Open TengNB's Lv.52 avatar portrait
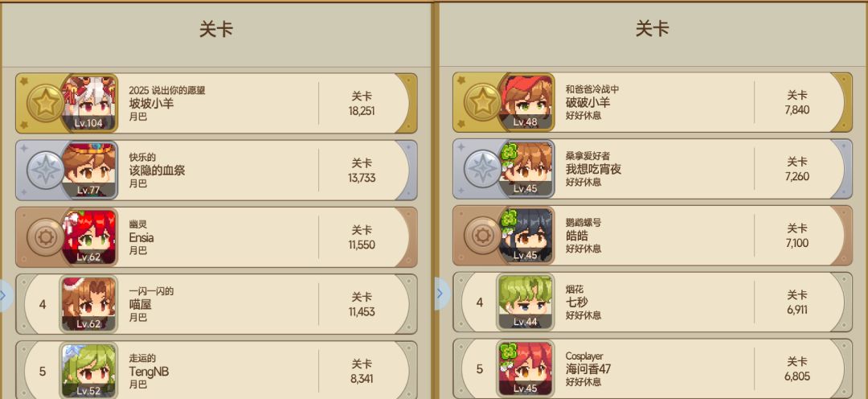868x399 pixels. (89, 370)
